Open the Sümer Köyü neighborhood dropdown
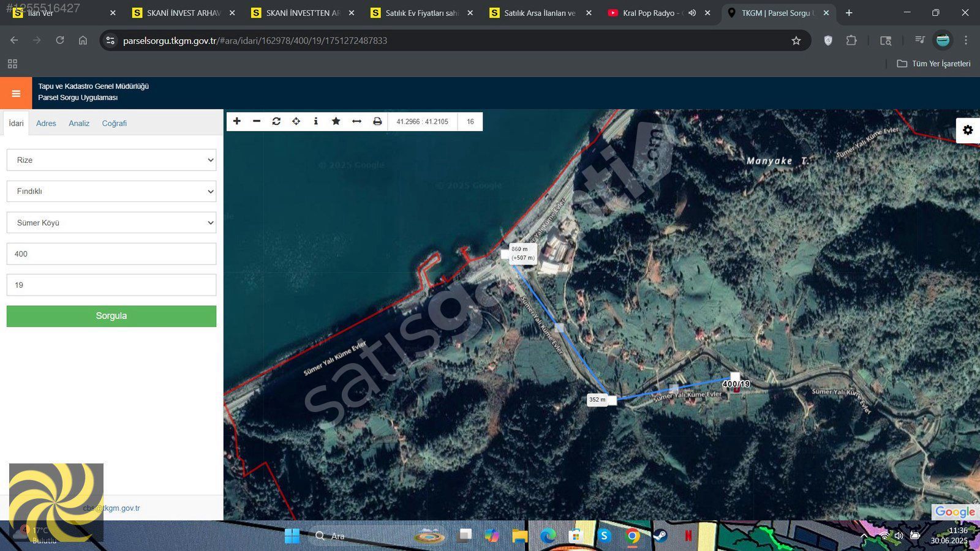 coord(111,223)
